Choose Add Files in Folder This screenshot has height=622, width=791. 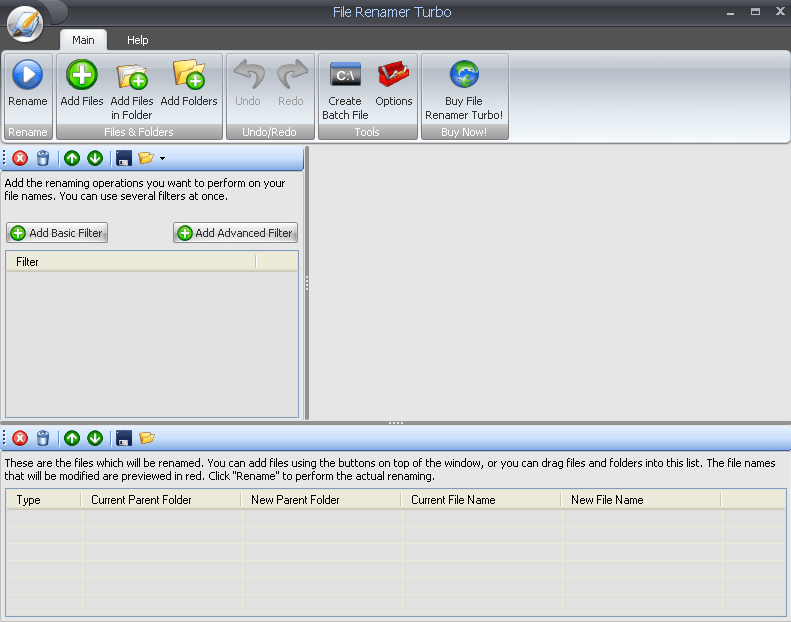[x=132, y=91]
